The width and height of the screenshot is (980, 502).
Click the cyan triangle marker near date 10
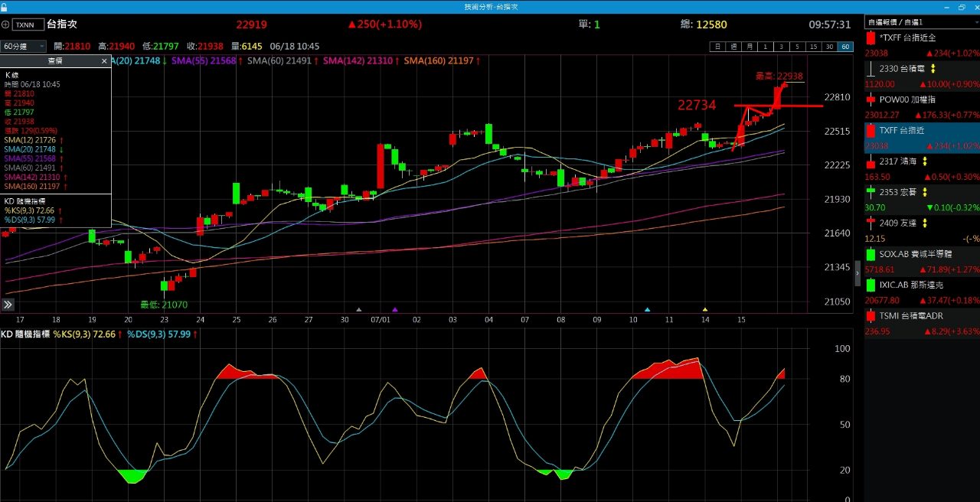(x=647, y=310)
